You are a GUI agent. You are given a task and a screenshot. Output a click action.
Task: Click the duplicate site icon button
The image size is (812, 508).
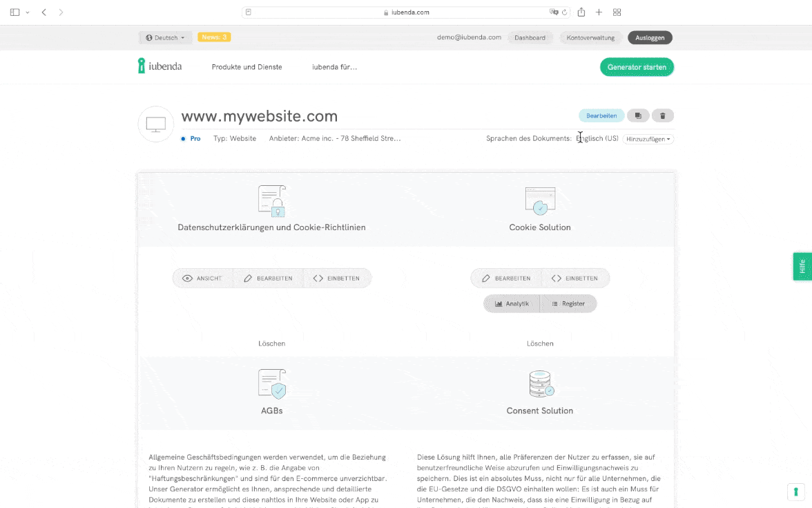click(638, 116)
